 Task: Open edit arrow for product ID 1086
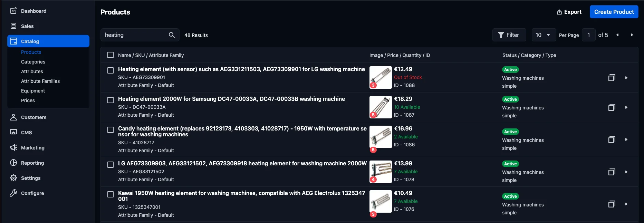[626, 139]
